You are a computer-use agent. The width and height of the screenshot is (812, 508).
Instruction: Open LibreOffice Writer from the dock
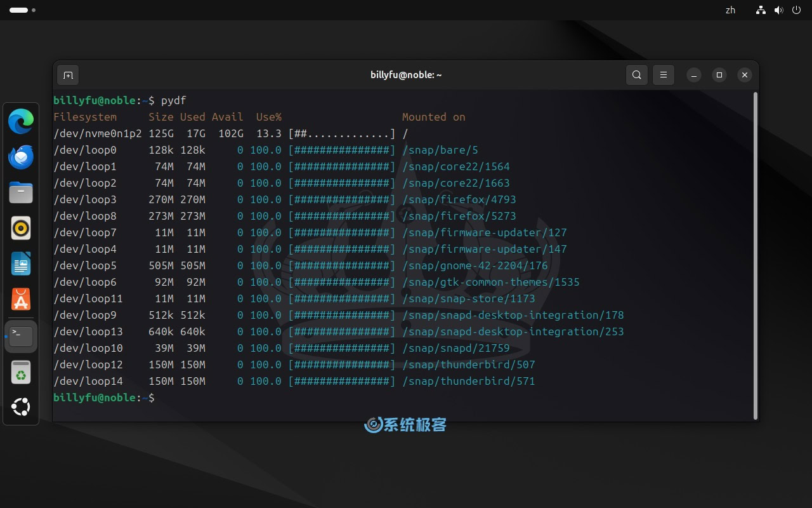[21, 264]
